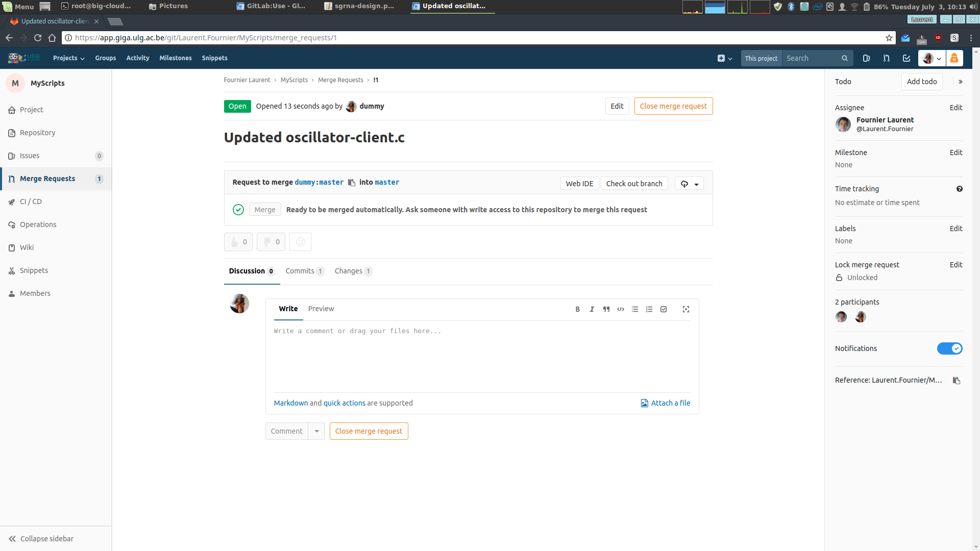
Task: Open merge requests icon in top navbar
Action: tap(886, 58)
